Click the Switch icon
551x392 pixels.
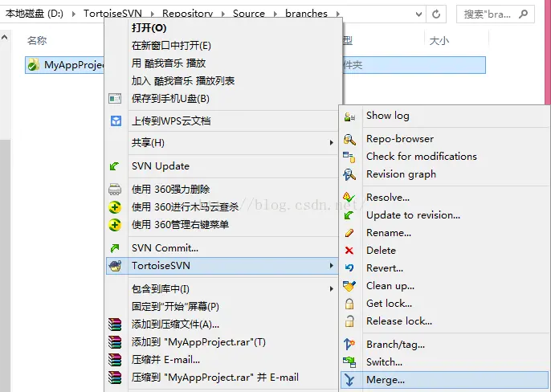[349, 361]
